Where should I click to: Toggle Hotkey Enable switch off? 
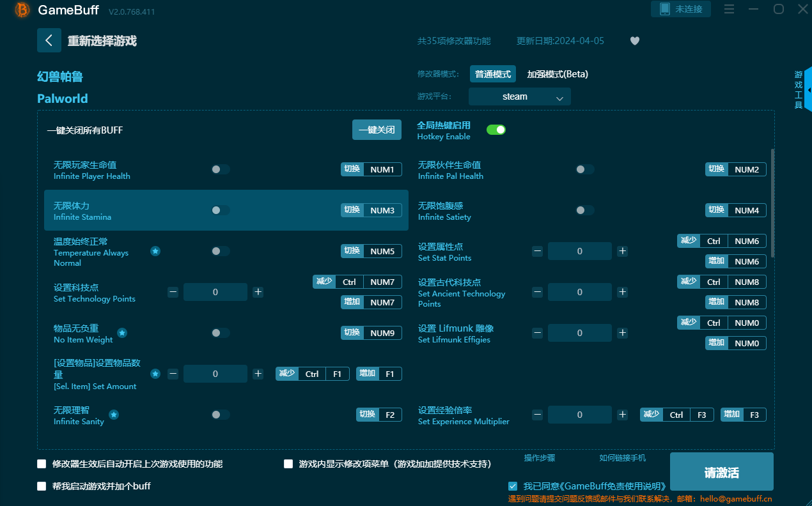click(x=496, y=130)
